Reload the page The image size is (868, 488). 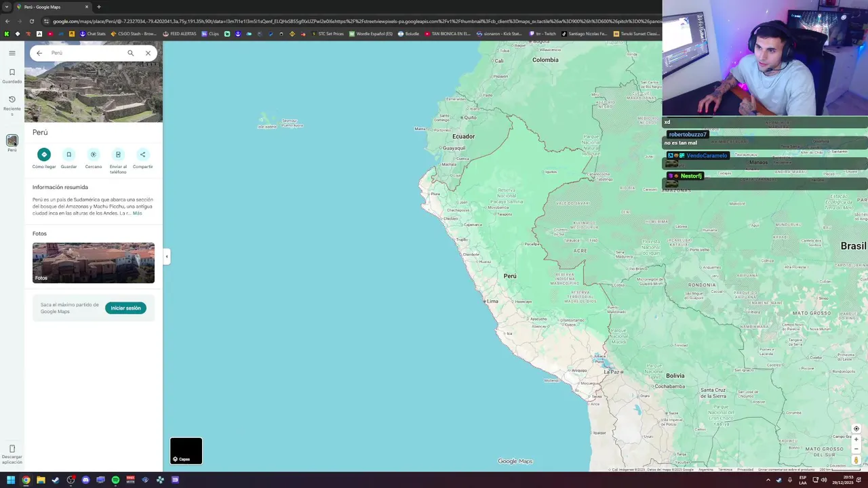pos(31,21)
